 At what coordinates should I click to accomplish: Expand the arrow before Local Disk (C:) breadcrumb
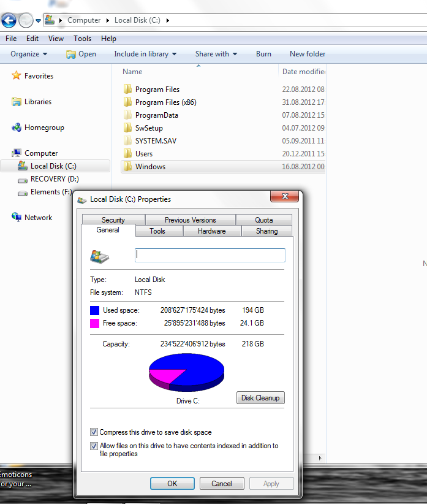108,20
